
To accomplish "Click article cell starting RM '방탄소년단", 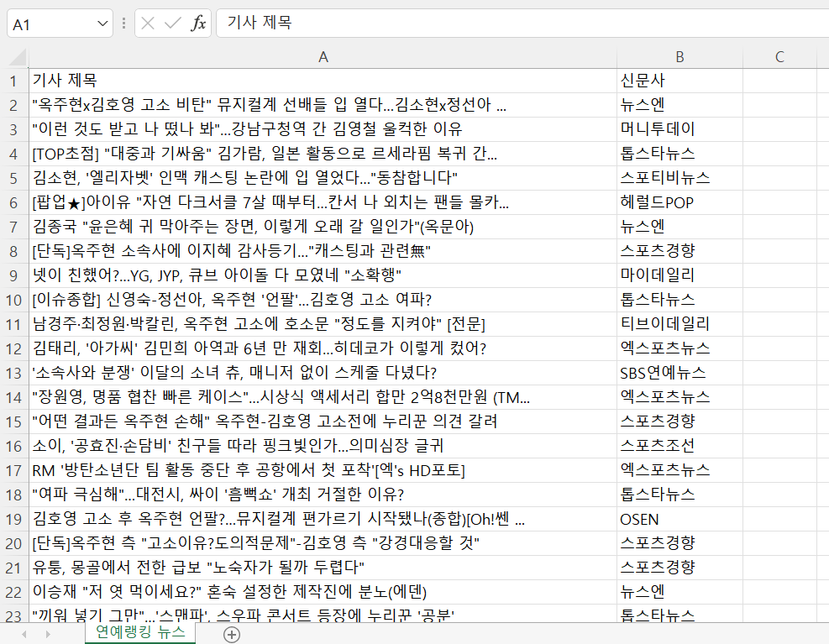I will pyautogui.click(x=323, y=470).
